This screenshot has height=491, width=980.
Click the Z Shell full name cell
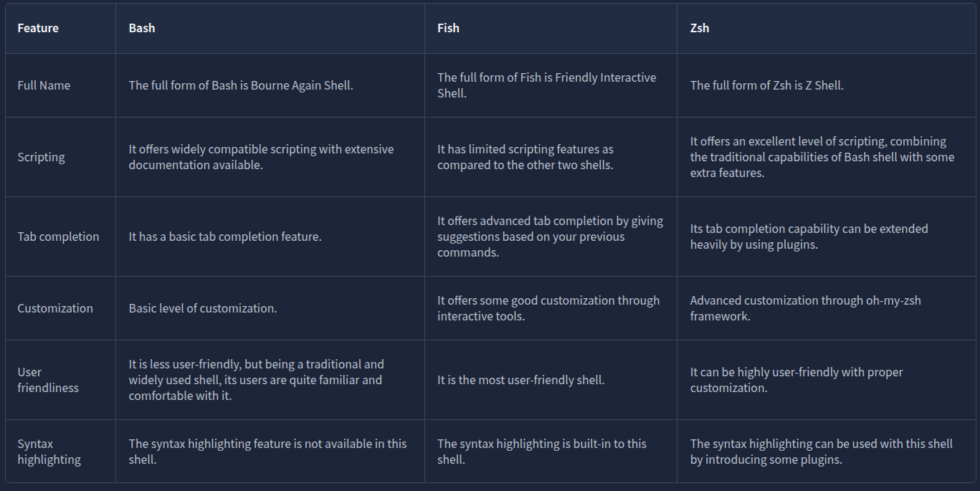click(766, 85)
